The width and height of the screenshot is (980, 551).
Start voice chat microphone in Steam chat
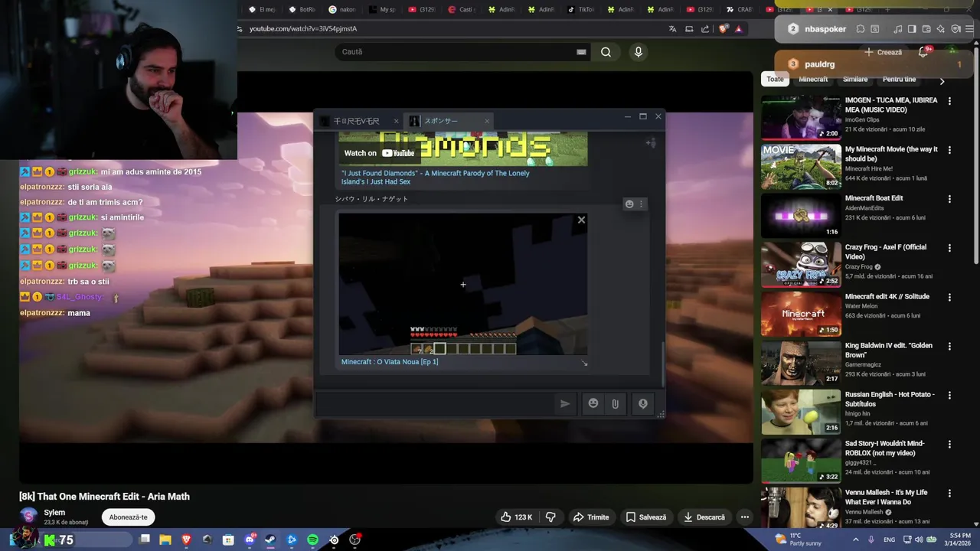(643, 403)
